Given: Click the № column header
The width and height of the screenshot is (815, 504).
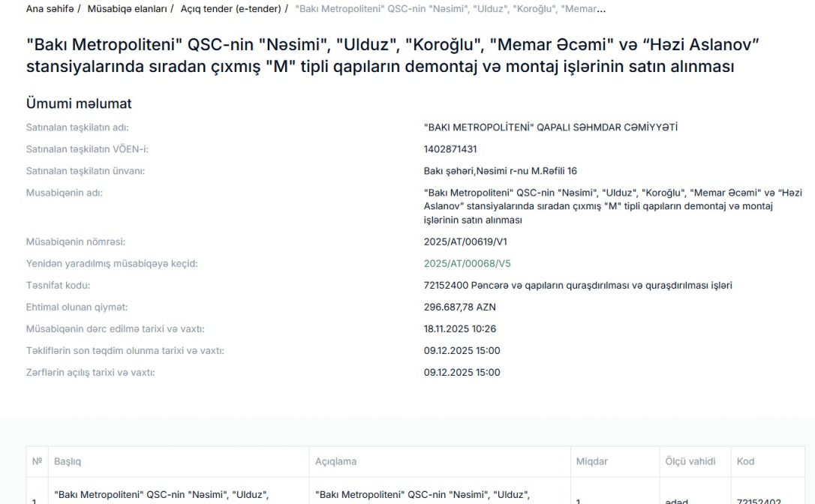Looking at the screenshot, I should [37, 462].
